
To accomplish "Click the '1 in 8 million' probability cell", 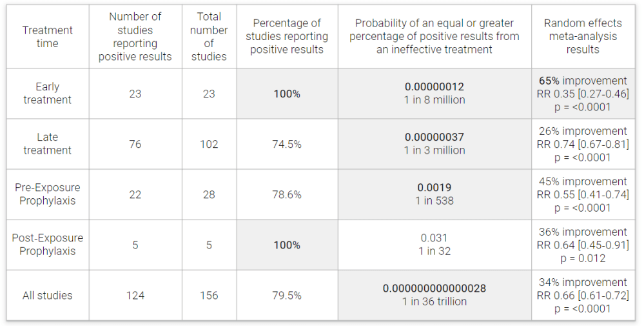I will click(434, 100).
